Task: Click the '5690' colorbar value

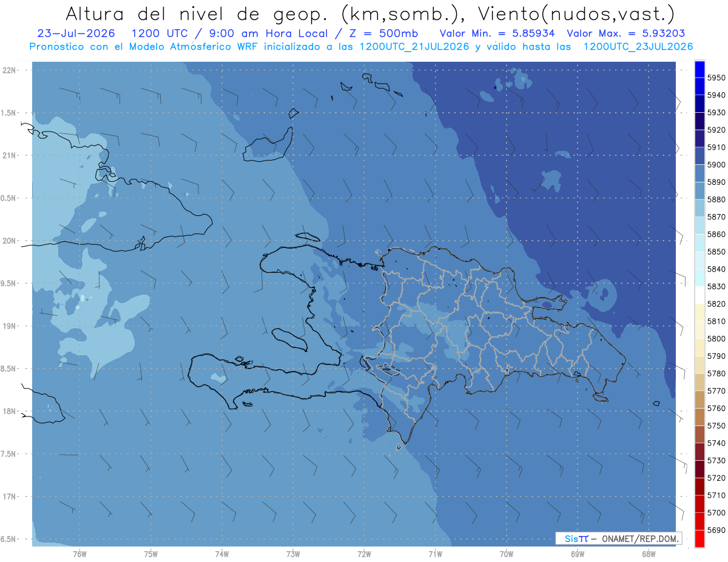Action: [716, 530]
